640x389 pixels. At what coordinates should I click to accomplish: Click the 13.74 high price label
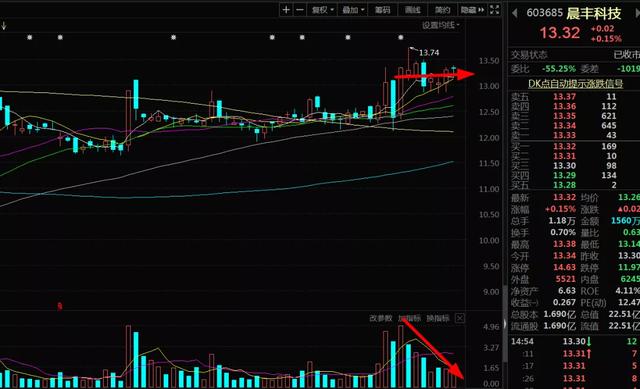(429, 53)
